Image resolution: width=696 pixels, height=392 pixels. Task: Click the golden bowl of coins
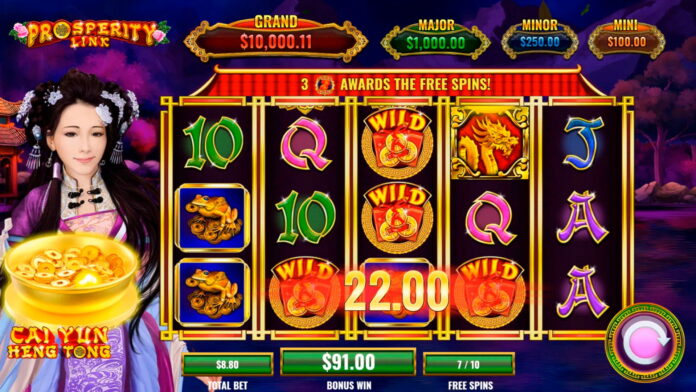(71, 273)
